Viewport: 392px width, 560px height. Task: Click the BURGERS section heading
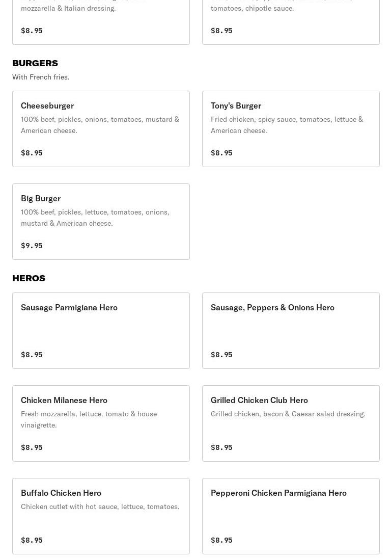point(35,63)
